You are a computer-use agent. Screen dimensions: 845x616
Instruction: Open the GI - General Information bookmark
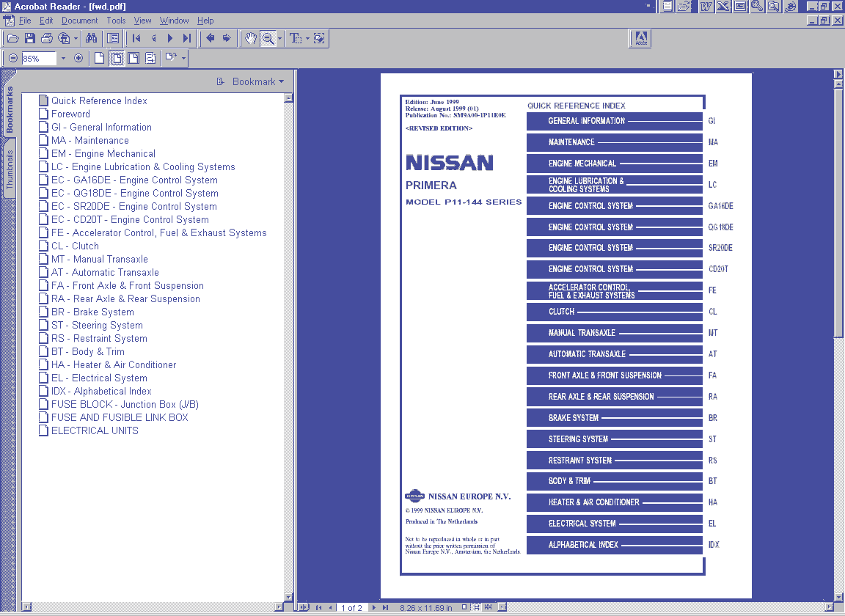coord(101,127)
